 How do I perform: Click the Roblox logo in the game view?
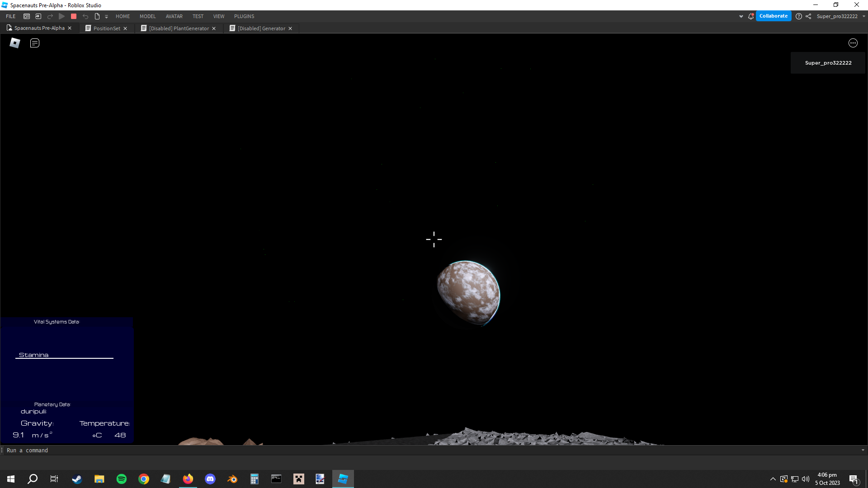pyautogui.click(x=14, y=42)
